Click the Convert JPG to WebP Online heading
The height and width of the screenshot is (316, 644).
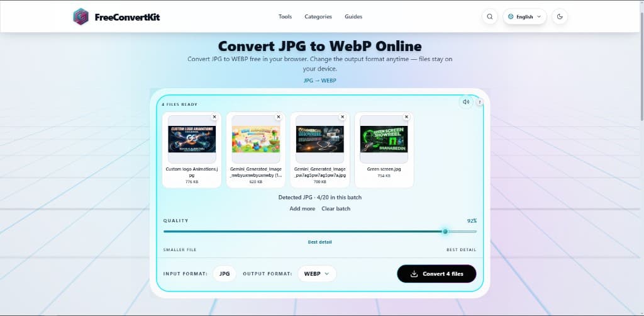(320, 45)
